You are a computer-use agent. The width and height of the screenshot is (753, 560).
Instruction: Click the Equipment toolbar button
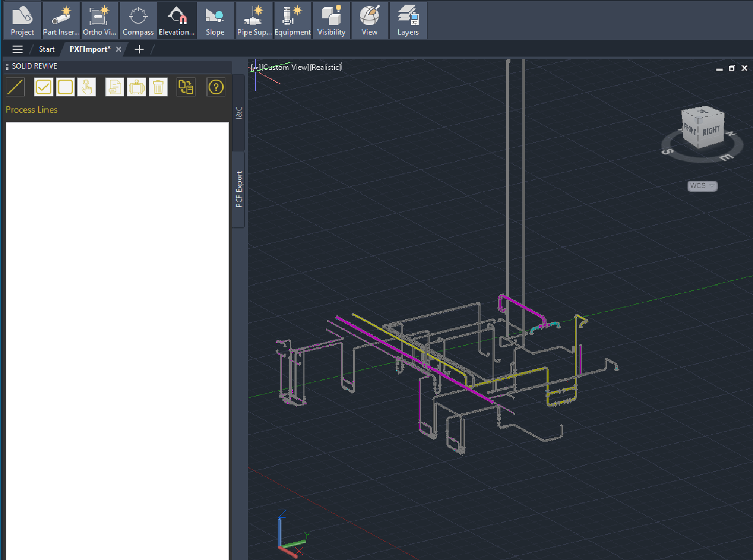pyautogui.click(x=292, y=20)
